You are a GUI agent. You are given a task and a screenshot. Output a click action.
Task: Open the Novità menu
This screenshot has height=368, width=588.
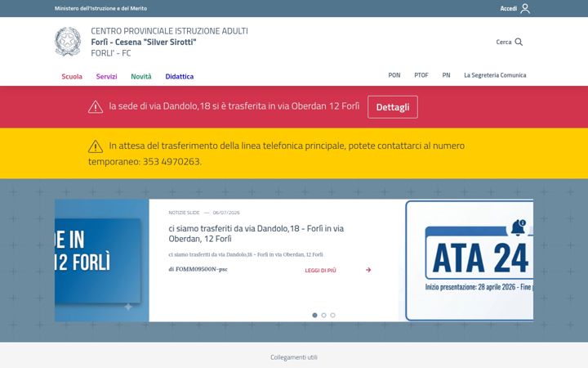[141, 76]
